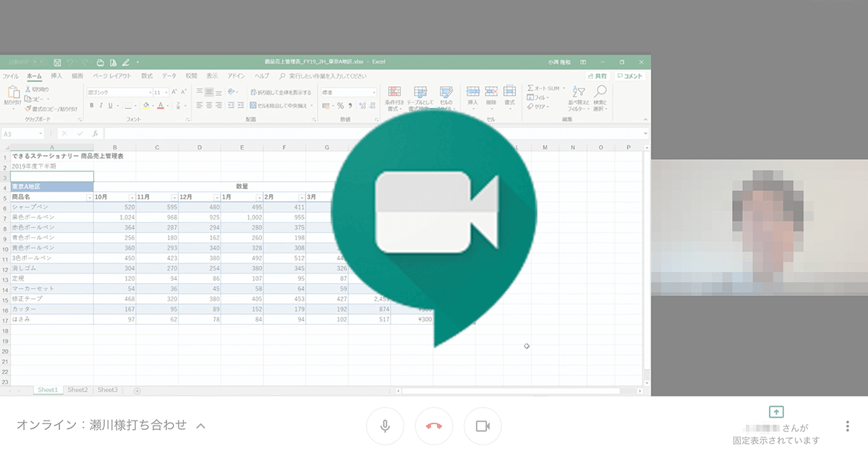Toggle center horizontal alignment

tap(209, 105)
